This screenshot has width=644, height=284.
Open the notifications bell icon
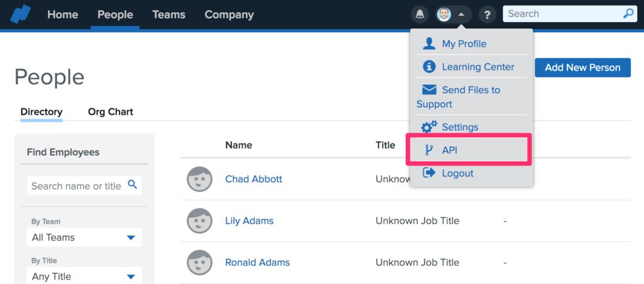[419, 14]
